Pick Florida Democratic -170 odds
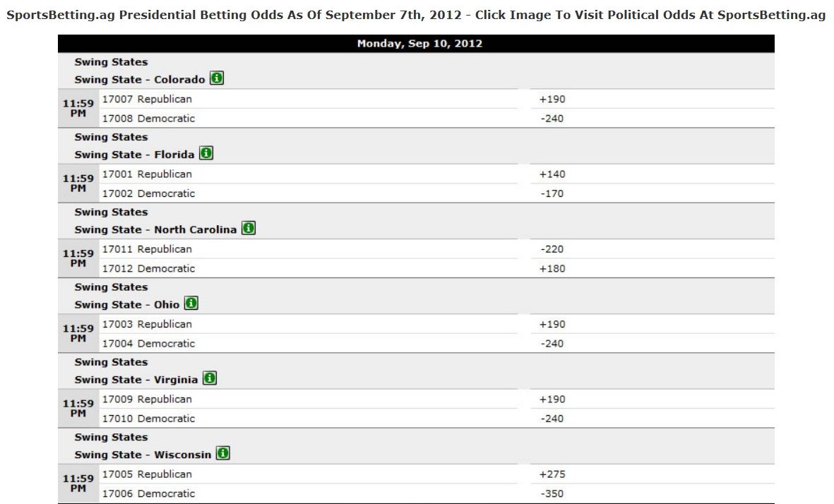The height and width of the screenshot is (504, 834). tap(552, 193)
